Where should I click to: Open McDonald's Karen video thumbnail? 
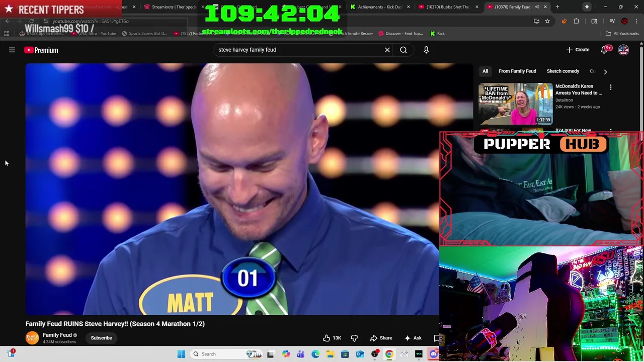(515, 104)
